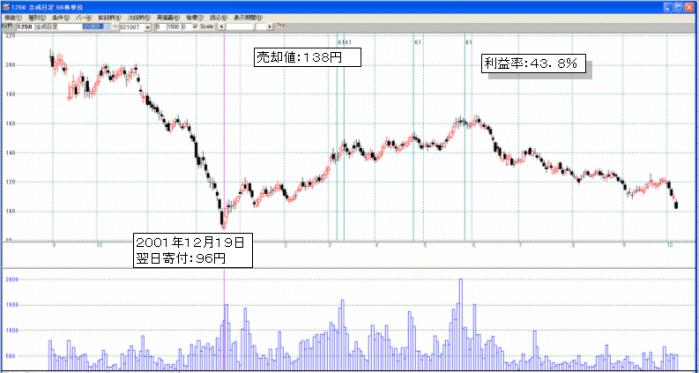This screenshot has width=699, height=373.
Task: Click the highlighted start date field
Action: 97,26
